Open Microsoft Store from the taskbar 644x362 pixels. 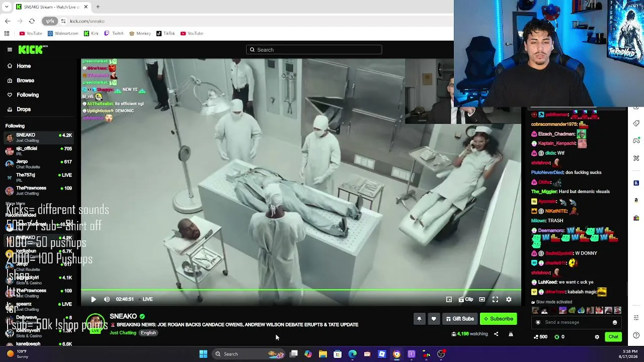[x=338, y=354]
